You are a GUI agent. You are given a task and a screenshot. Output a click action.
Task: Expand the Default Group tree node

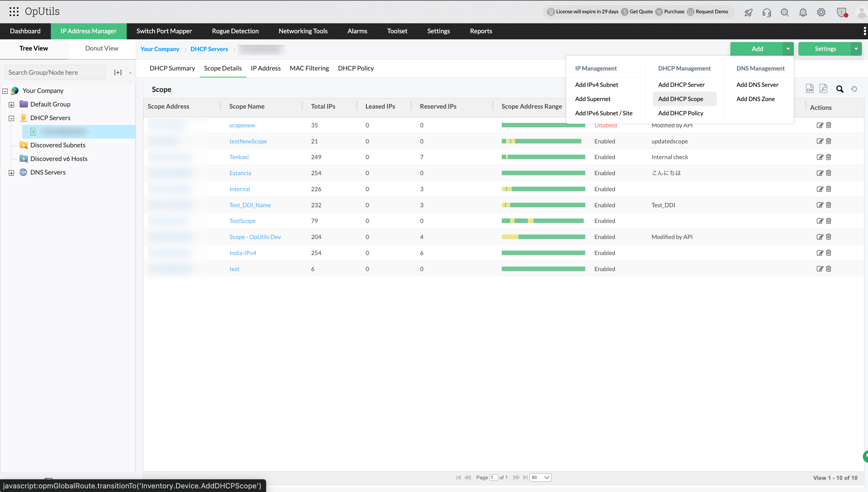click(x=11, y=105)
